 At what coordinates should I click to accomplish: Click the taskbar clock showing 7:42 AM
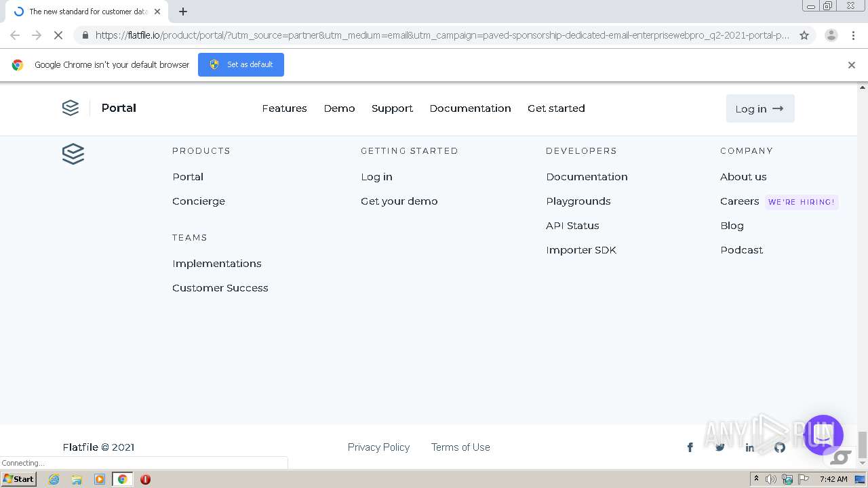point(833,479)
